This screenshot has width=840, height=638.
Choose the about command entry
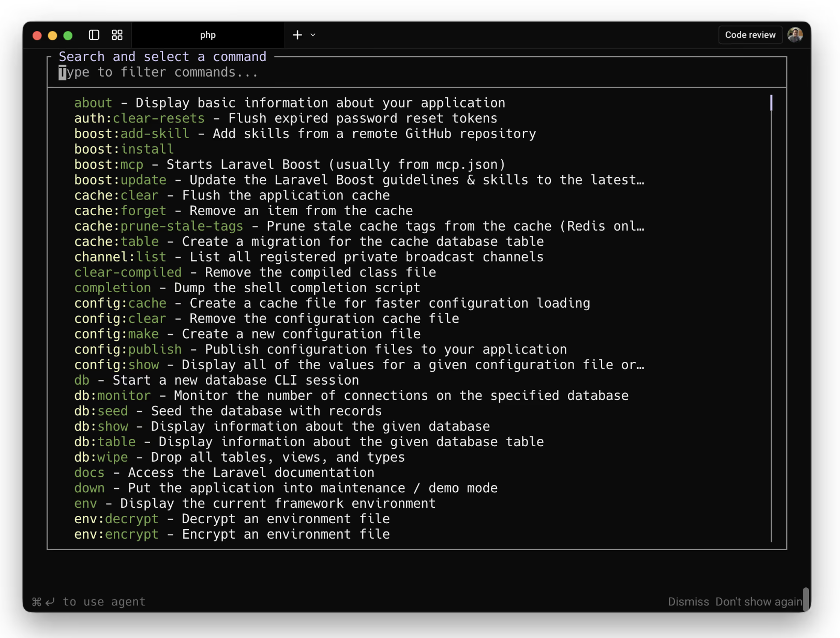93,103
